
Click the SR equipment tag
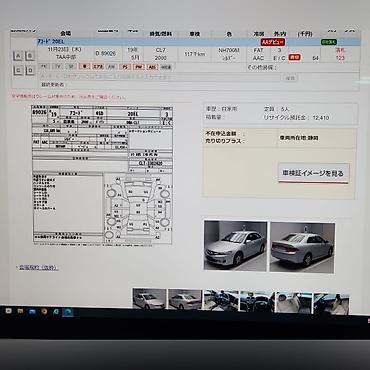point(71,66)
